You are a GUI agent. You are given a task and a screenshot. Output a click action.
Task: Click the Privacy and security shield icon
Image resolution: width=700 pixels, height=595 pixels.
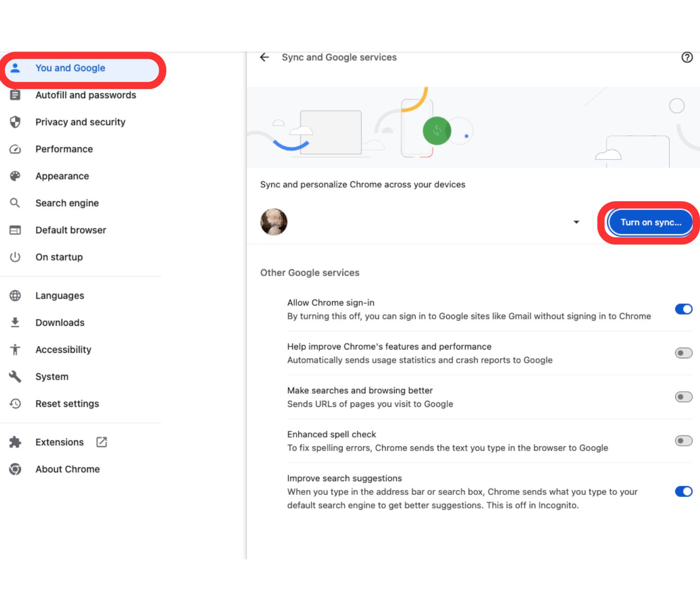(16, 122)
